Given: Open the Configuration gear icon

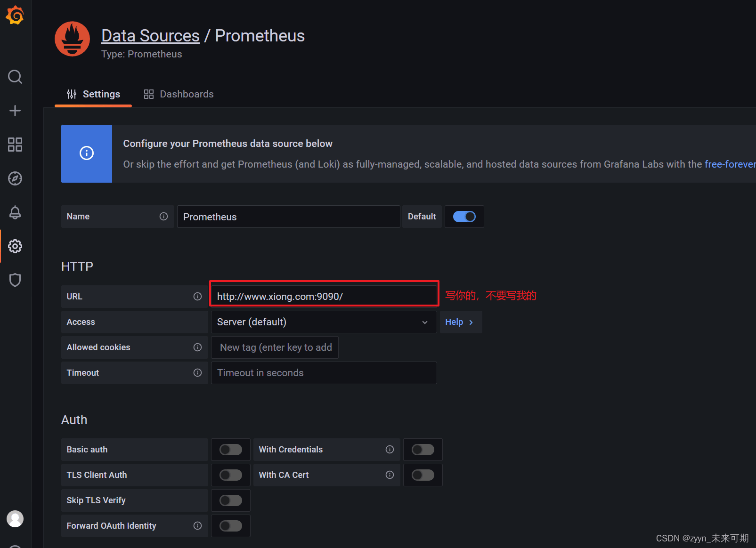Looking at the screenshot, I should point(15,246).
